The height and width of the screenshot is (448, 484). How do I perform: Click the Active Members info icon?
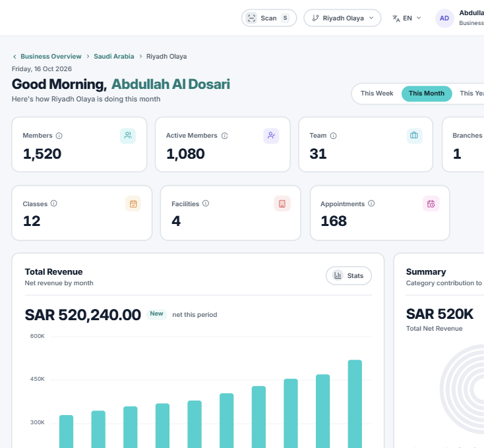click(225, 136)
